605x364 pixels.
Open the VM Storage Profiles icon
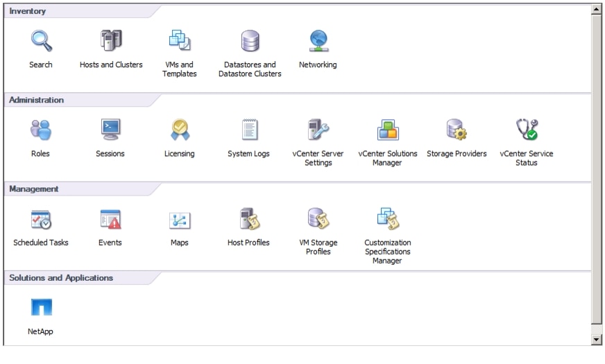pyautogui.click(x=318, y=218)
